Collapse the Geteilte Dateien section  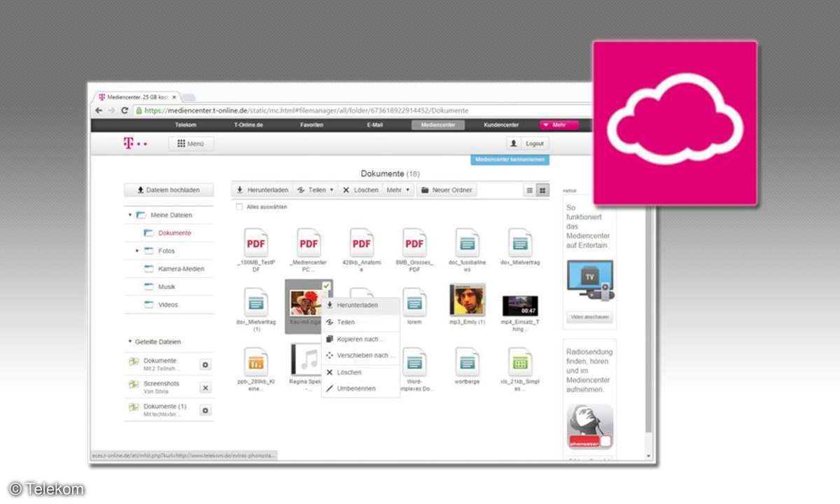pyautogui.click(x=129, y=342)
